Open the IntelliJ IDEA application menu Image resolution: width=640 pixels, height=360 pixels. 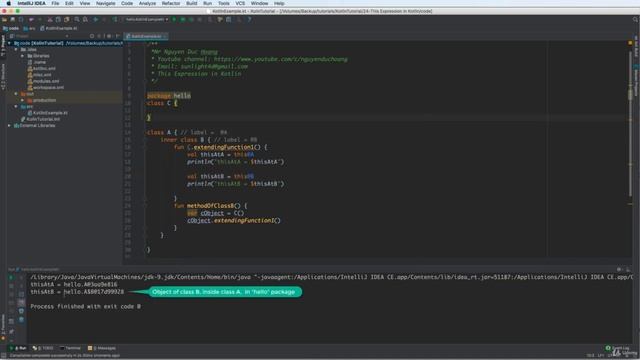pos(31,3)
